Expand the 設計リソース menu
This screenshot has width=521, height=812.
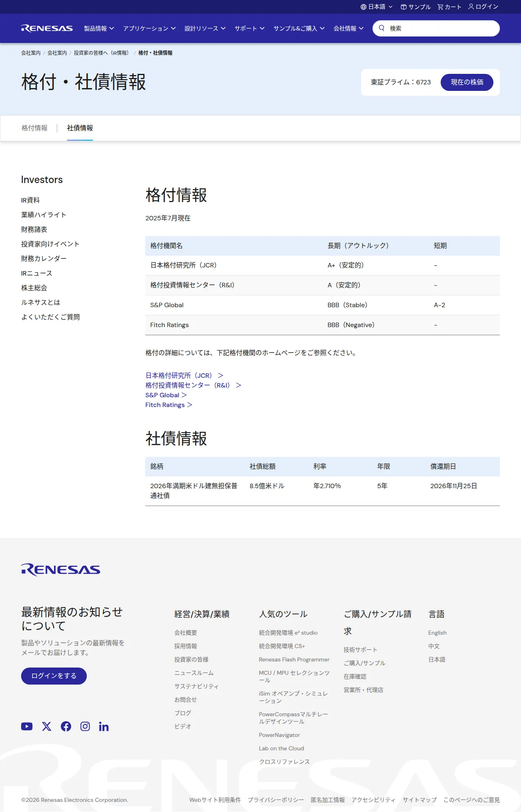click(205, 28)
